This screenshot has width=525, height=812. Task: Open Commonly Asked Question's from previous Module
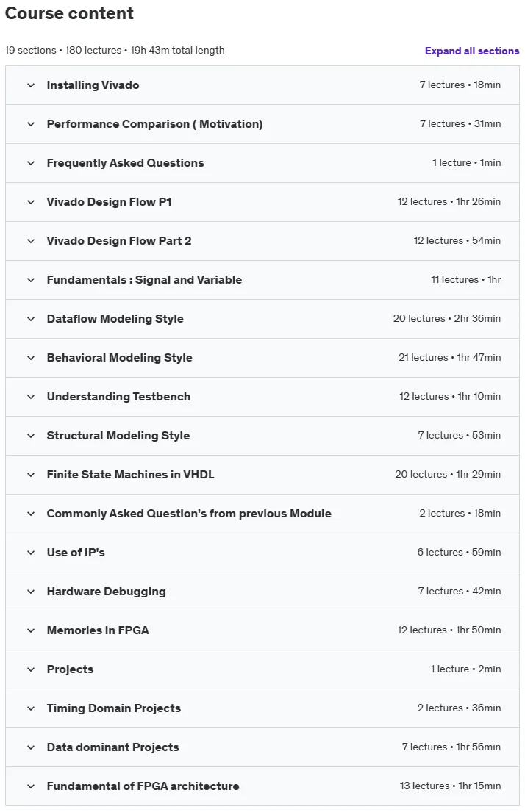click(262, 514)
